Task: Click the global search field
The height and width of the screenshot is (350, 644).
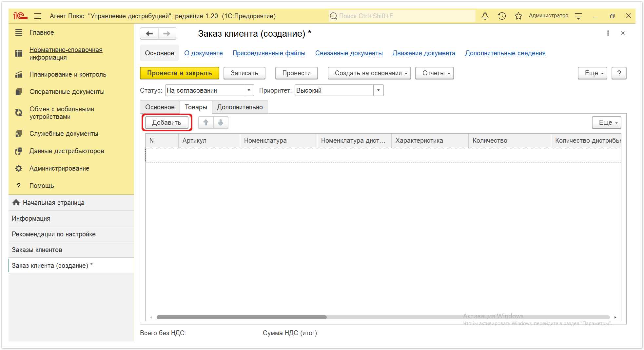Action: (x=402, y=16)
